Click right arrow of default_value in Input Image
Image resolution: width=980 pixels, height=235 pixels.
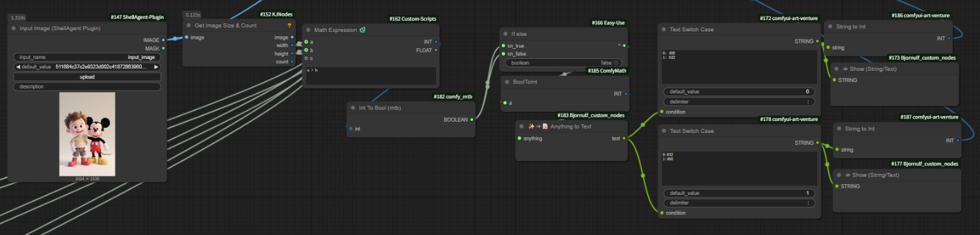tap(156, 66)
